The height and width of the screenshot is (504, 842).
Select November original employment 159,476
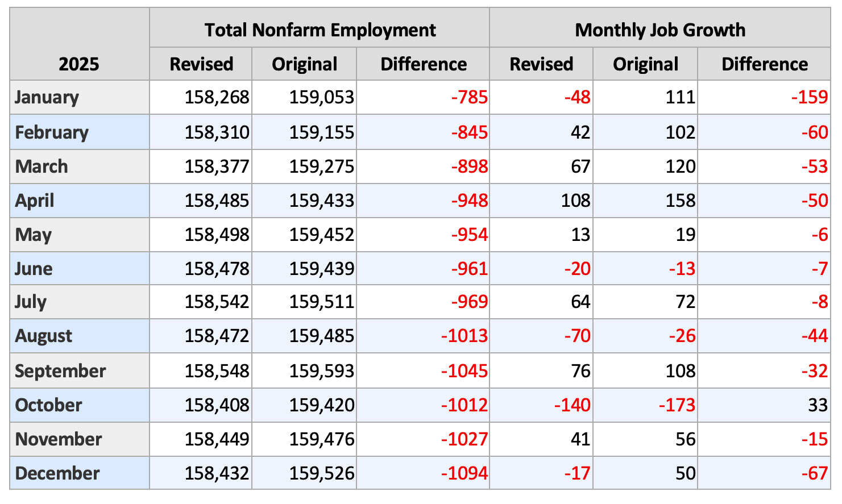pyautogui.click(x=321, y=439)
